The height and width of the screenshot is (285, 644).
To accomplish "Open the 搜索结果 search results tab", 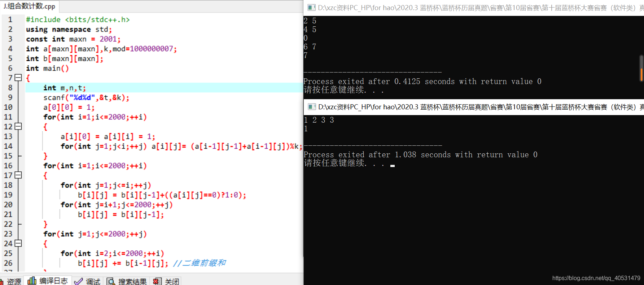I will coord(127,281).
